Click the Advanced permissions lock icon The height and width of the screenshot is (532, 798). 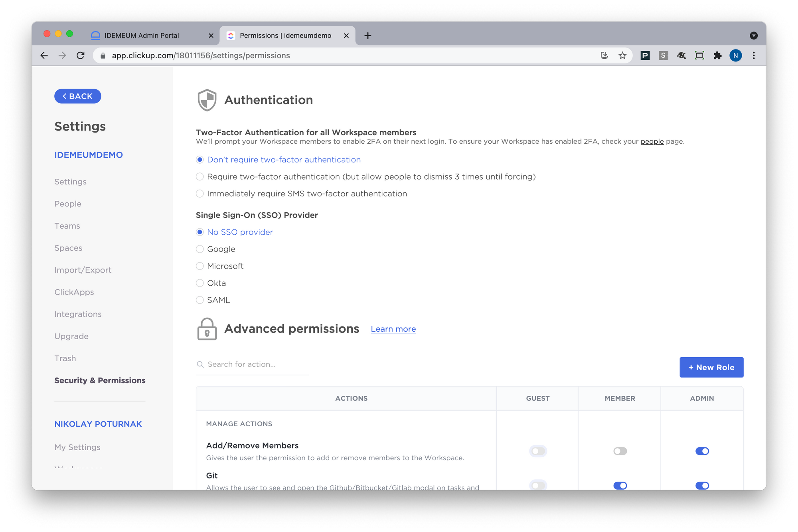pos(207,329)
